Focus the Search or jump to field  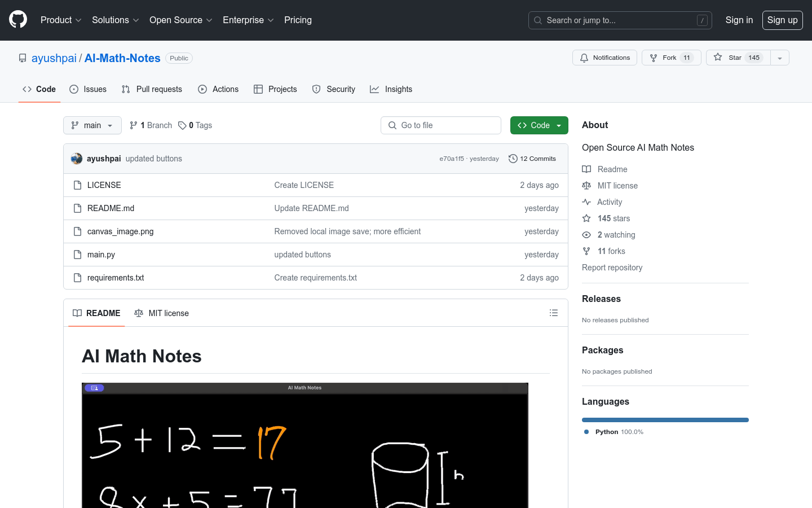(620, 20)
